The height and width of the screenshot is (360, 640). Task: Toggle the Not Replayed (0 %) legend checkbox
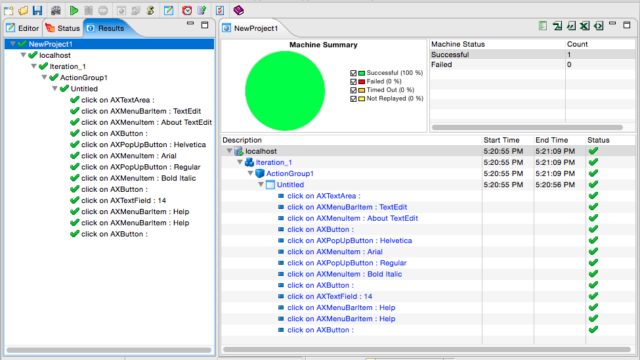click(353, 99)
